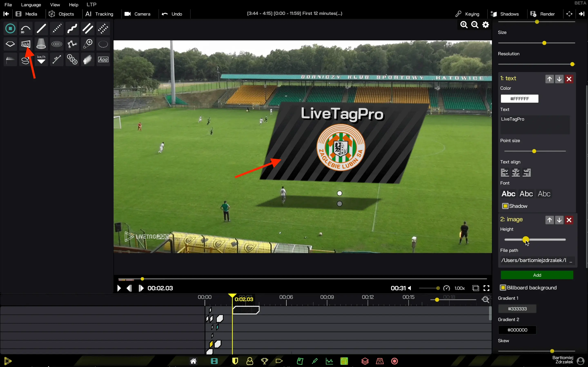The image size is (588, 367).
Task: Toggle the Billboard background checkbox
Action: (x=503, y=288)
